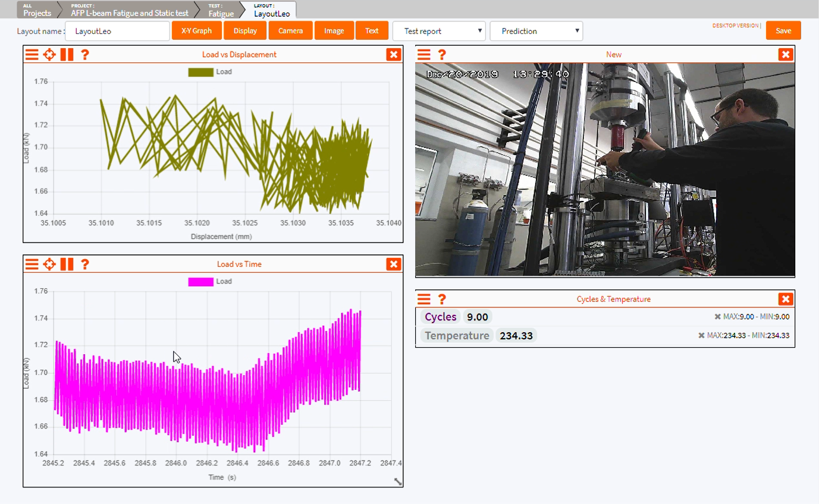Remove max/min for Cycles row

(x=717, y=317)
